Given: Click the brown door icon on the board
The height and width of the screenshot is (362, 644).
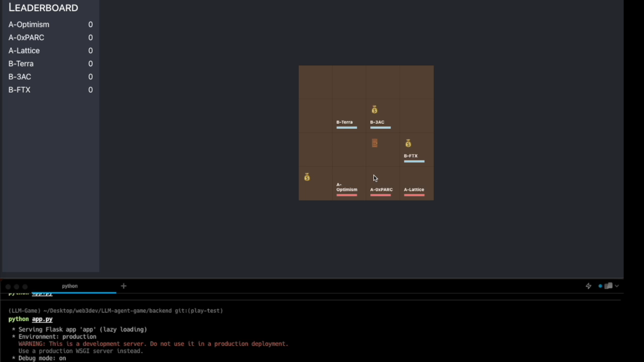Looking at the screenshot, I should pyautogui.click(x=374, y=143).
